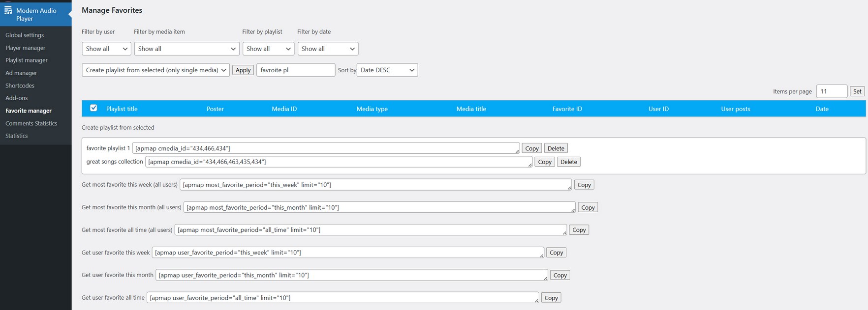Open the Filter by playlist dropdown

(268, 49)
